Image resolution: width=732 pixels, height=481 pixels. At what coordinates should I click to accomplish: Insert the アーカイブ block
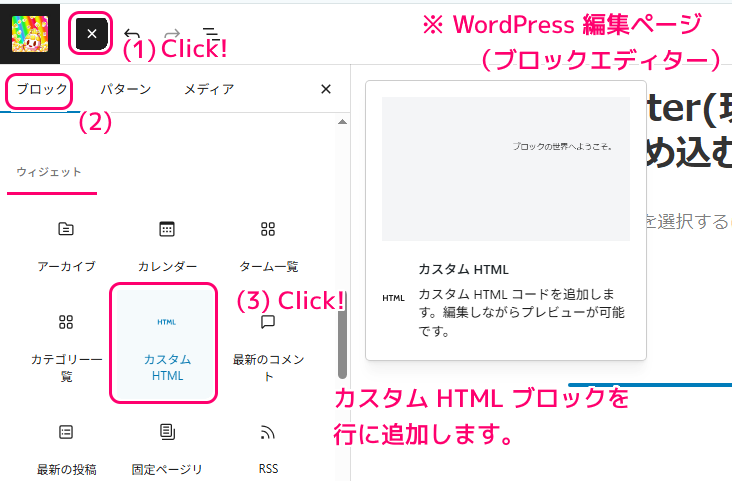[x=66, y=247]
